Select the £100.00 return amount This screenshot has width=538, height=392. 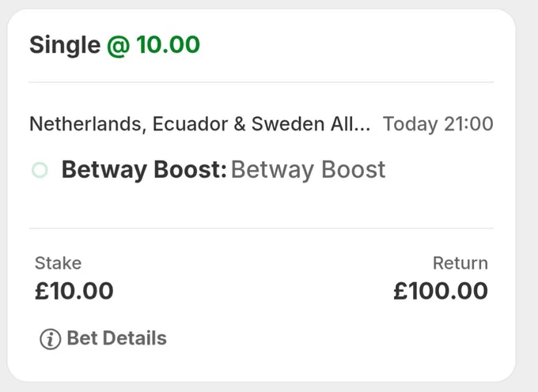coord(441,291)
